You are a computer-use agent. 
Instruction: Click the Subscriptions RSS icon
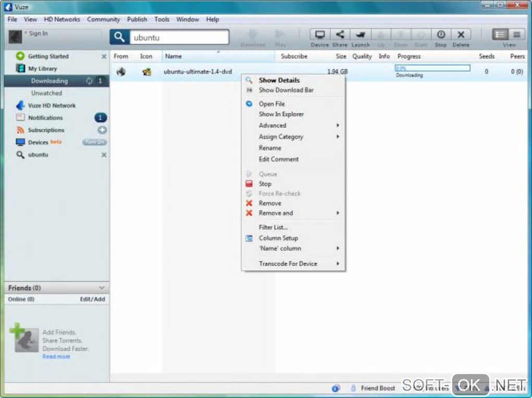[20, 130]
